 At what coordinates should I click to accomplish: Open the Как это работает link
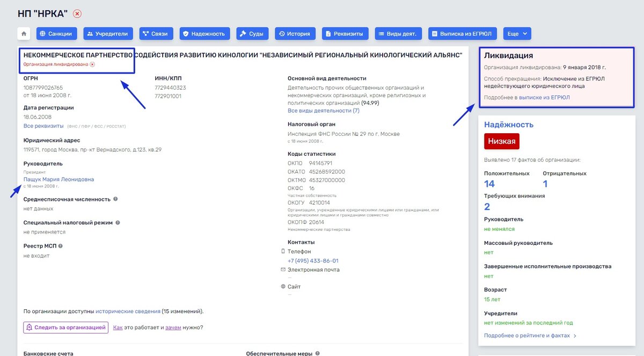pyautogui.click(x=118, y=327)
